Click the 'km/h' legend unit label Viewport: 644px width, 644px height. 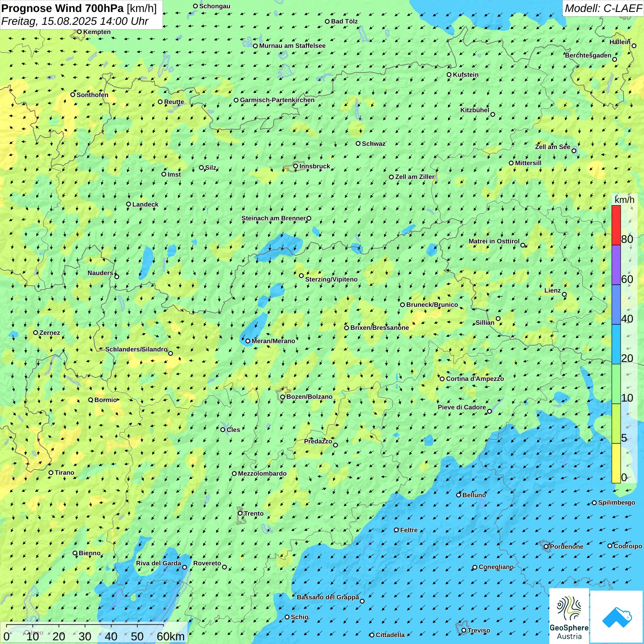pos(624,200)
